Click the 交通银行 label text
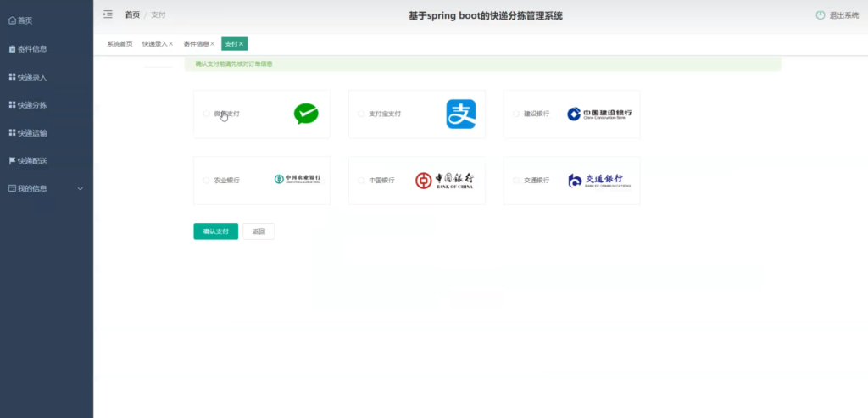The image size is (868, 418). (537, 180)
